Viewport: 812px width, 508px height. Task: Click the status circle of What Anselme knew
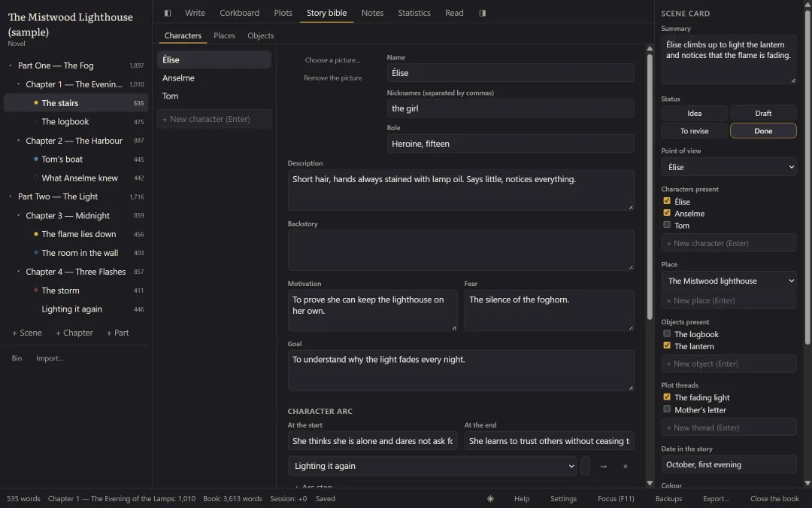click(x=36, y=178)
